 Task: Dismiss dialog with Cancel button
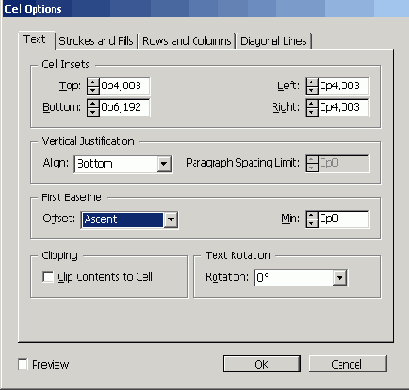pyautogui.click(x=347, y=364)
